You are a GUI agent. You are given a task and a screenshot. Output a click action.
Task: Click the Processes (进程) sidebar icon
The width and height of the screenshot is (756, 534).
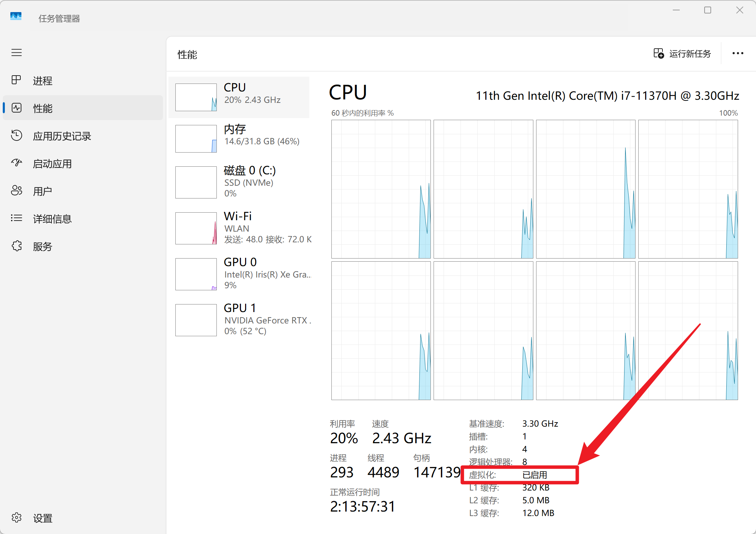pyautogui.click(x=16, y=80)
